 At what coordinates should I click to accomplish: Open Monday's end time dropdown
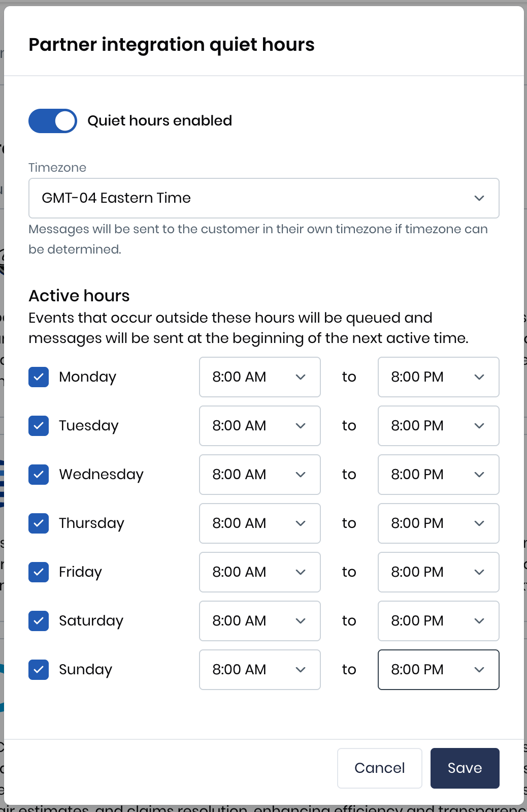click(x=438, y=377)
